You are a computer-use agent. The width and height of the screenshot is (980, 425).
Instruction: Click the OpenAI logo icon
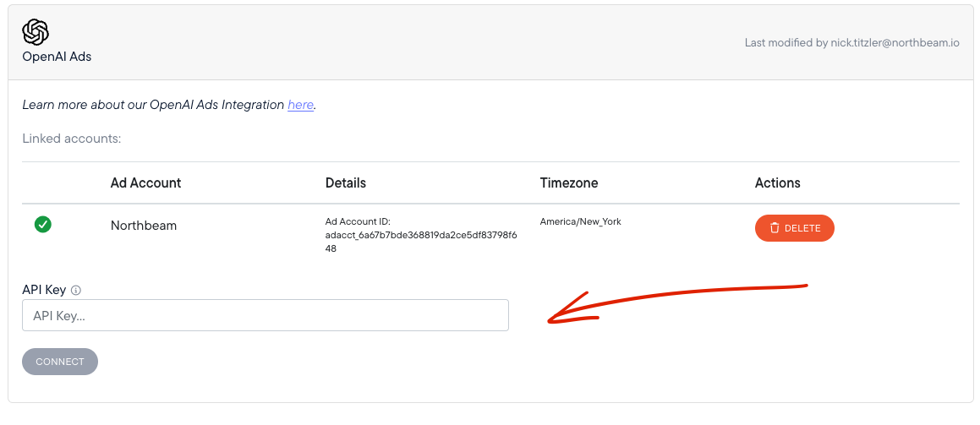pos(36,32)
